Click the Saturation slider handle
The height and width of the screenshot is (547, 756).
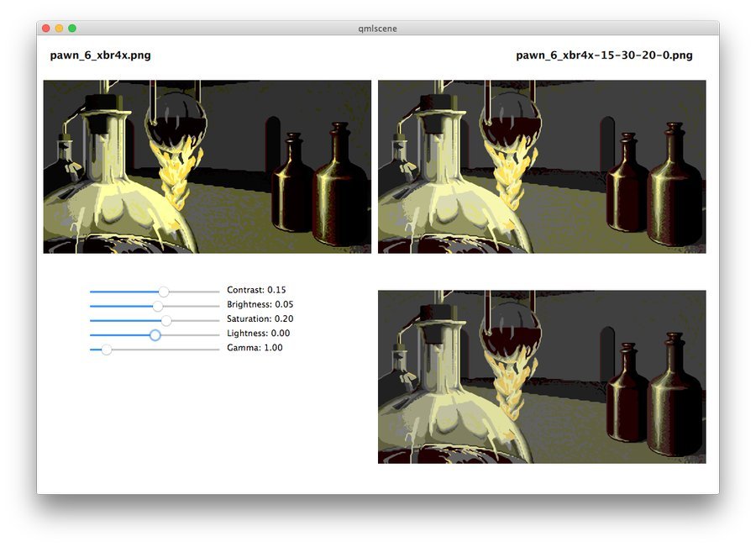(166, 320)
